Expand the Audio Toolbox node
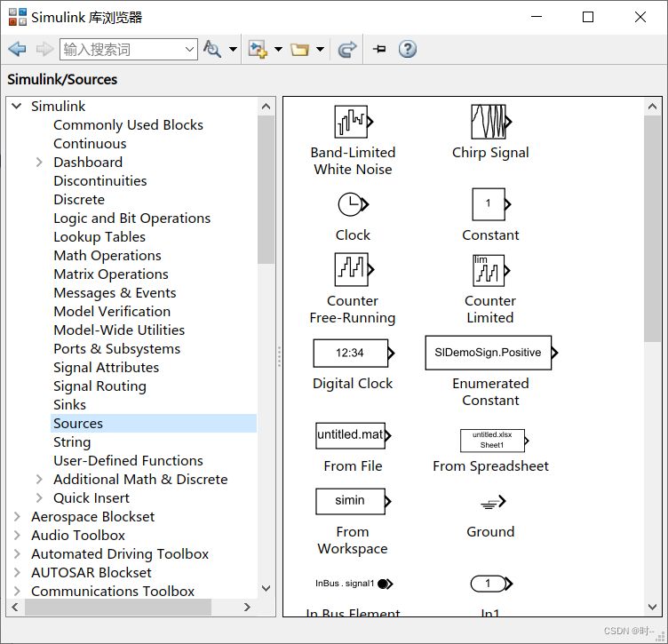The height and width of the screenshot is (644, 668). 17,535
